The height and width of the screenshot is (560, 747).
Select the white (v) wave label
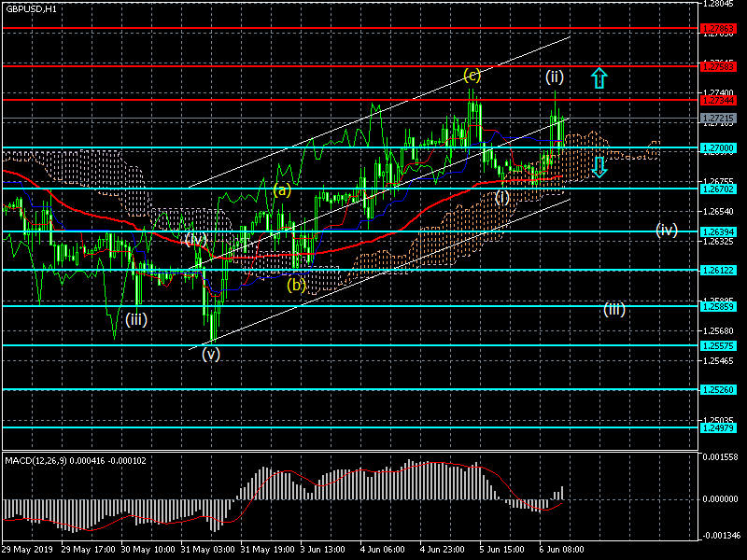pyautogui.click(x=211, y=354)
